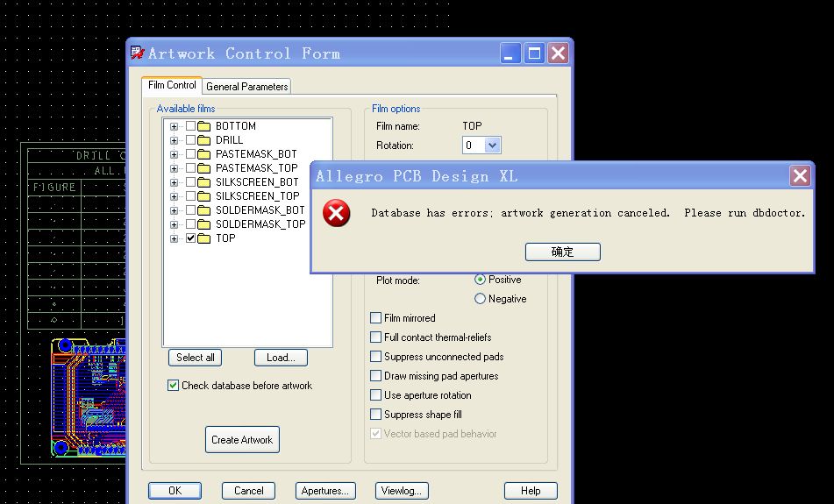Expand the PASTEMASK_BOT tree node

pos(174,155)
